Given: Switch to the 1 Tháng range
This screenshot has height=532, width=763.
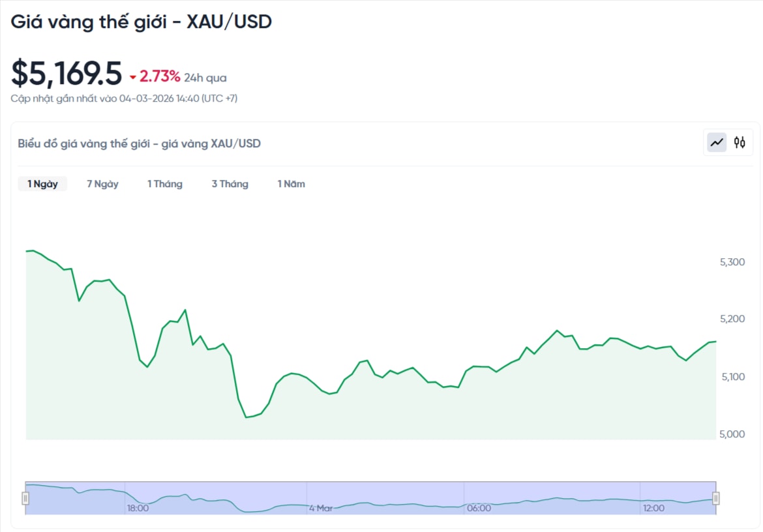Looking at the screenshot, I should point(164,184).
